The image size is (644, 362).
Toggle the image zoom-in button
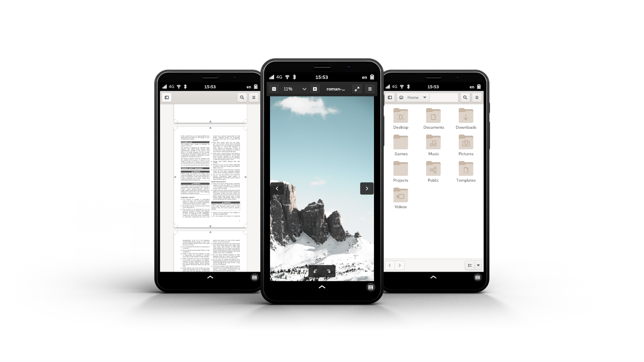pyautogui.click(x=315, y=89)
